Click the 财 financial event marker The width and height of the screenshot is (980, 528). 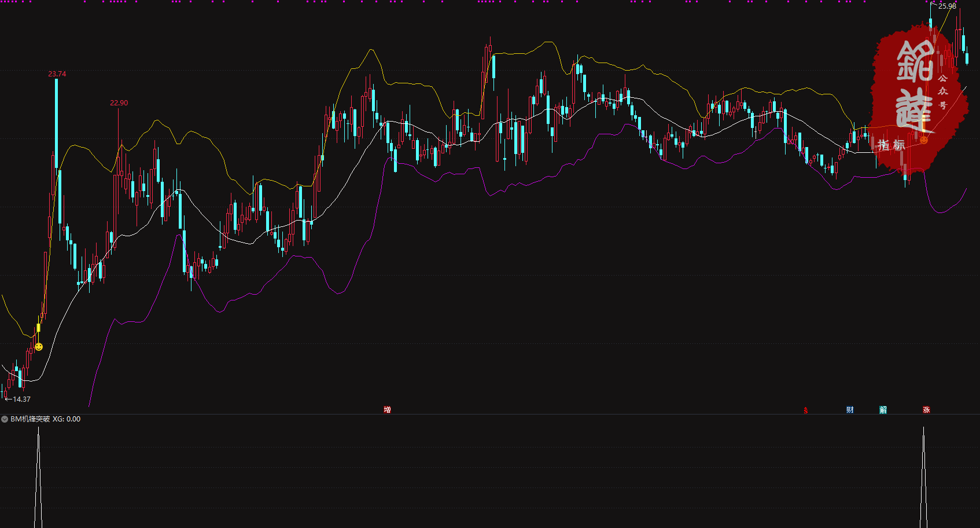[850, 410]
